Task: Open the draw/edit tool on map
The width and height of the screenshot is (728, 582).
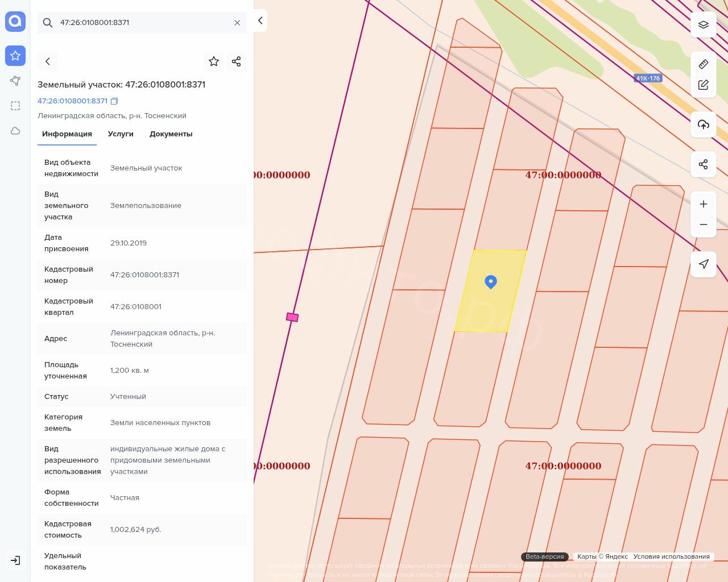Action: (704, 85)
